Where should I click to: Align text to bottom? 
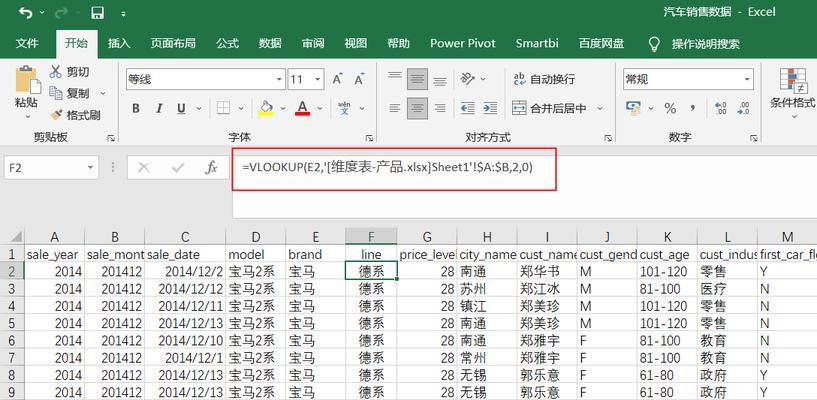440,79
